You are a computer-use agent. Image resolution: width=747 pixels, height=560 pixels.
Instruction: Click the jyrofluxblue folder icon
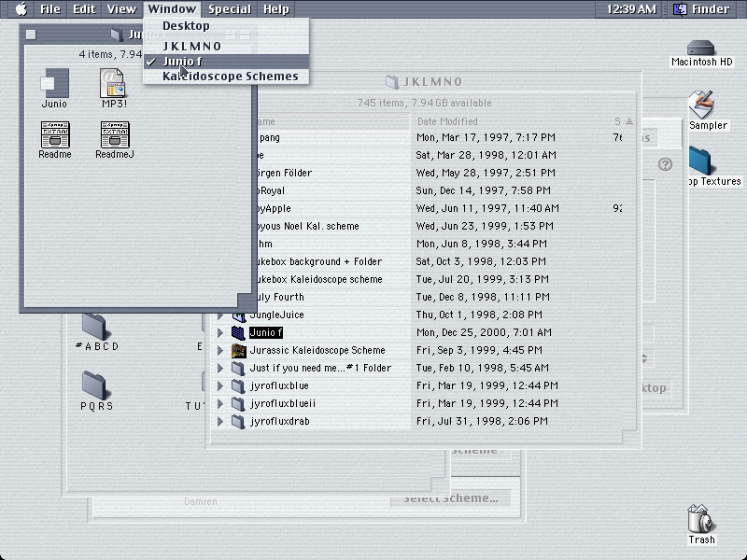[x=238, y=385]
